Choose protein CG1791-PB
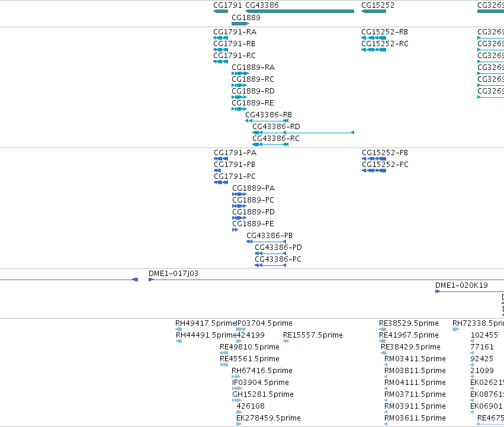The height and width of the screenshot is (427, 504). [235, 165]
